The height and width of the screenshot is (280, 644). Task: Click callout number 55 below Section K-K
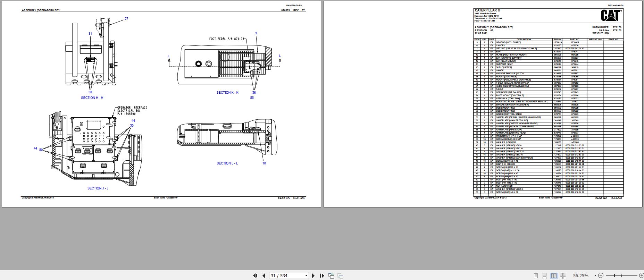252,98
